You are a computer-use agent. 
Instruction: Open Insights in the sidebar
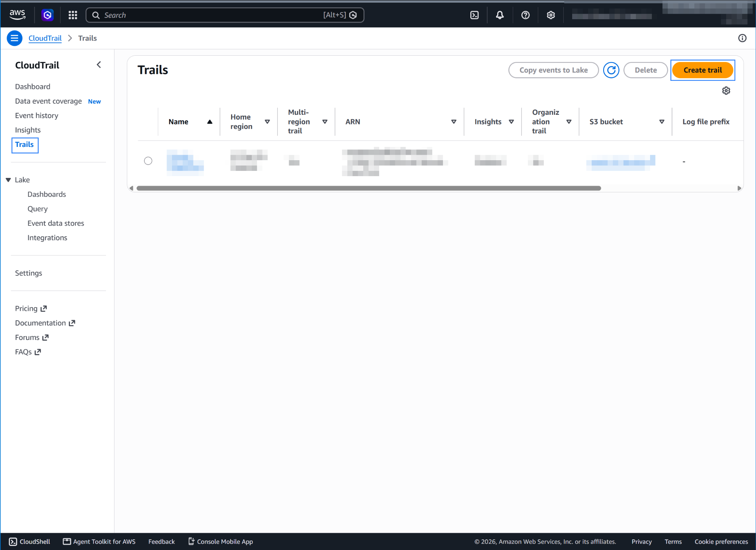(28, 130)
